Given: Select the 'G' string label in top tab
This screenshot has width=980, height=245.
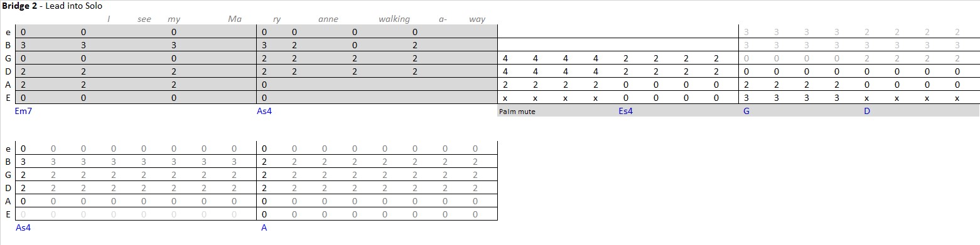Looking at the screenshot, I should (x=8, y=59).
